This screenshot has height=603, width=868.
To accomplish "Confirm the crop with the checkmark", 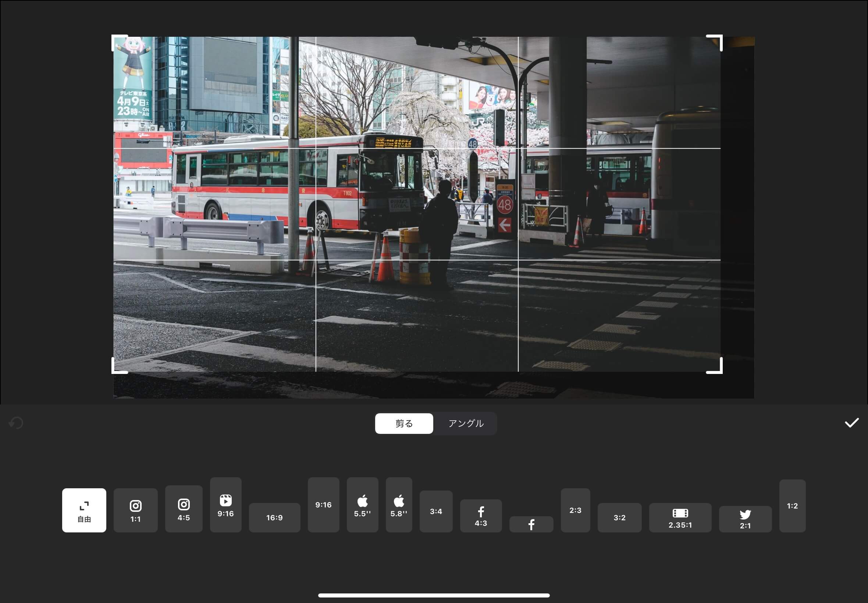I will 851,423.
